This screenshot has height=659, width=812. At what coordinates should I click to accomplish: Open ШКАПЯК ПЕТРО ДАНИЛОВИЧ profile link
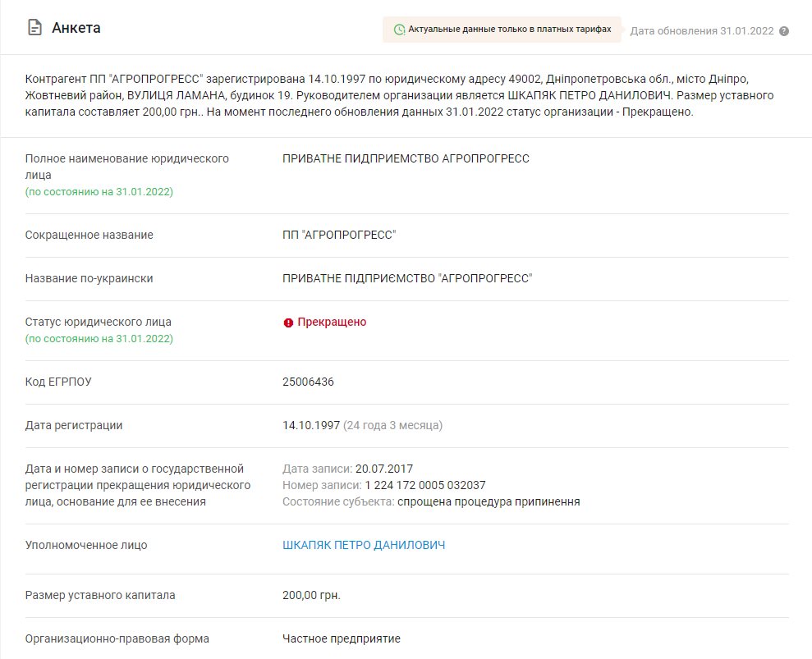[364, 545]
